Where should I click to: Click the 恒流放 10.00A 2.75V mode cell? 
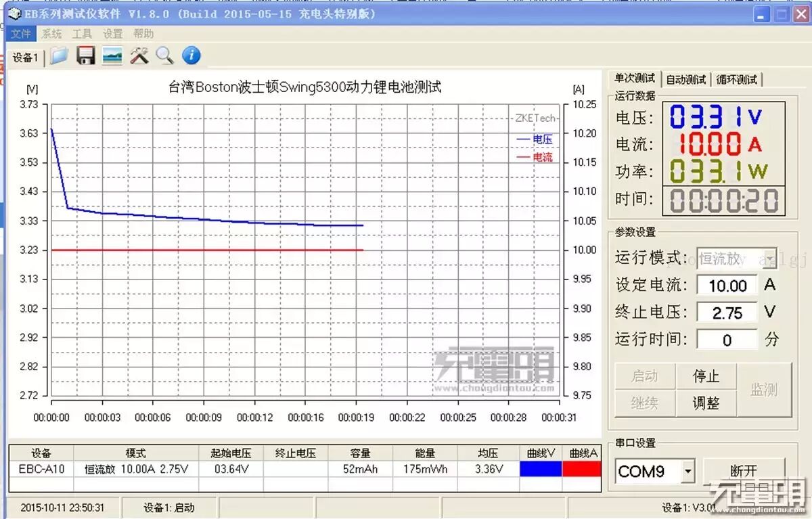[x=136, y=469]
